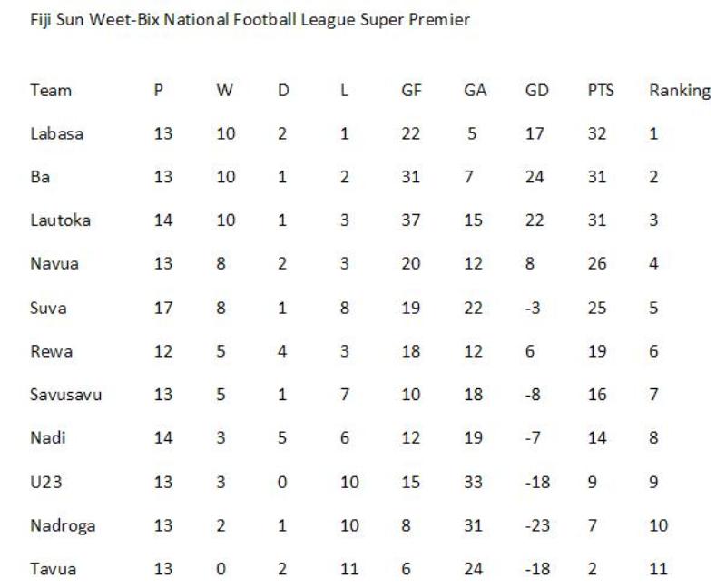Select the U23 team name

pos(46,482)
